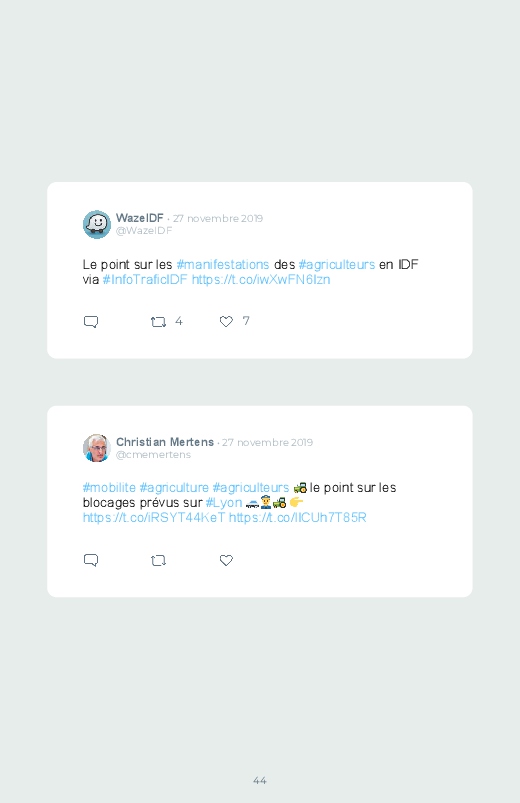Like the Christian Mertens tweet
Viewport: 520px width, 803px height.
click(226, 560)
